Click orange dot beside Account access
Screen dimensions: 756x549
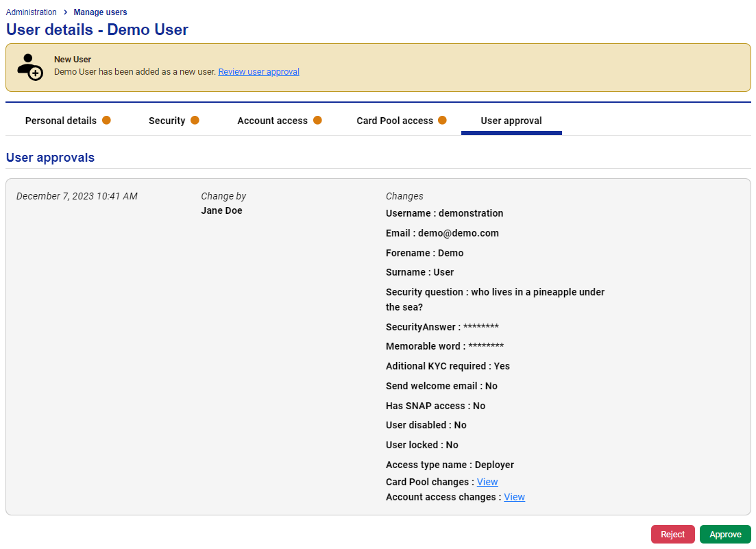click(x=317, y=120)
